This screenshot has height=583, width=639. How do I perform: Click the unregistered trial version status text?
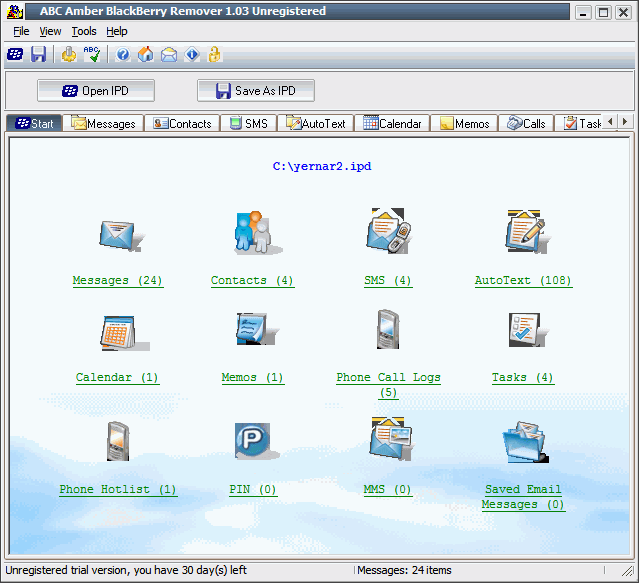(x=126, y=570)
